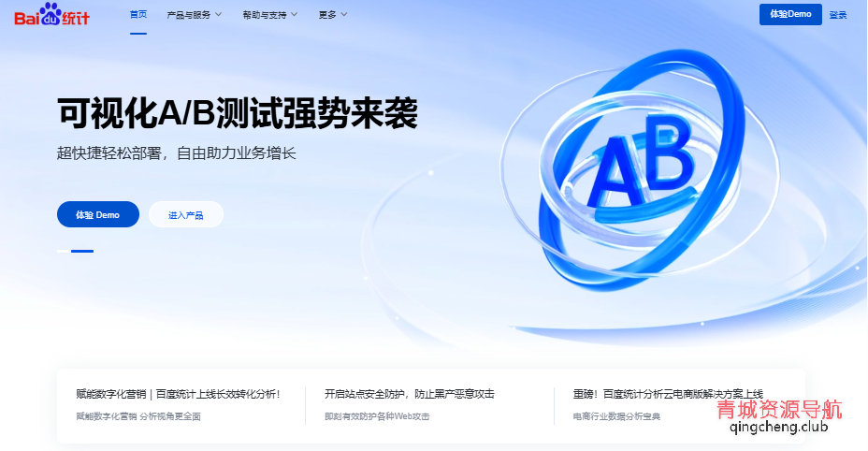Viewport: 868px width, 451px height.
Task: Click the Baidu 统计 logo
Action: coord(51,15)
